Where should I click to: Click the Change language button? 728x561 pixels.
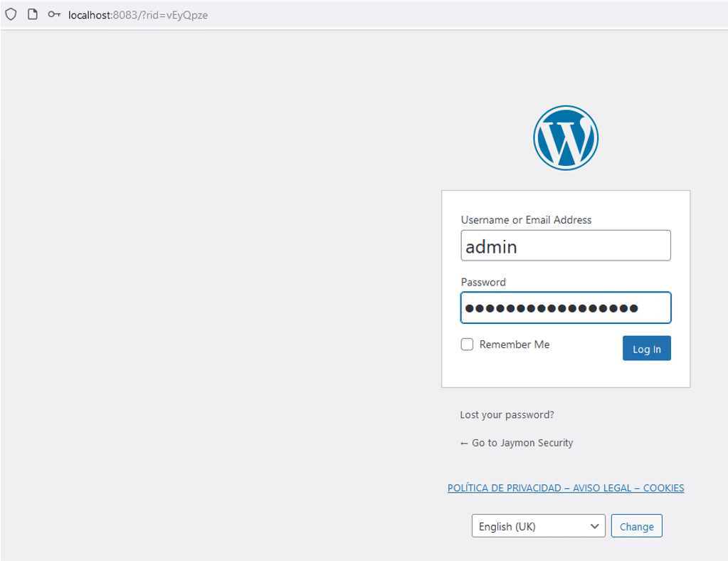[x=636, y=526]
